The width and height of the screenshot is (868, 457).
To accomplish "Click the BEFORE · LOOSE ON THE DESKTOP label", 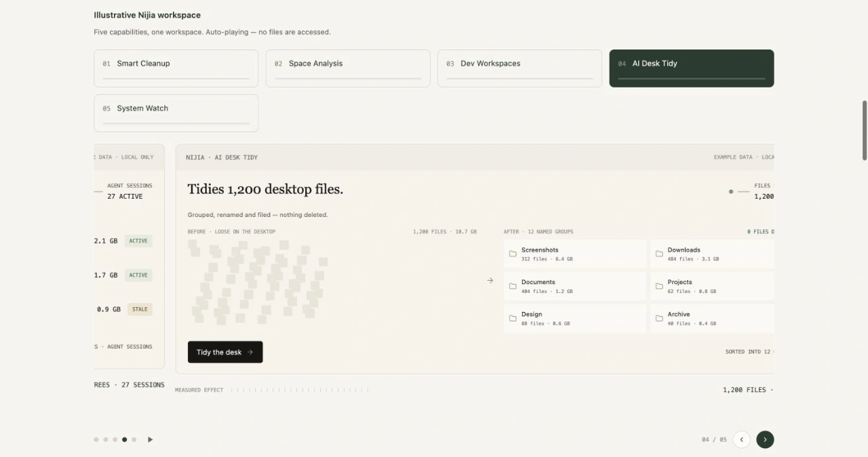I will click(232, 232).
